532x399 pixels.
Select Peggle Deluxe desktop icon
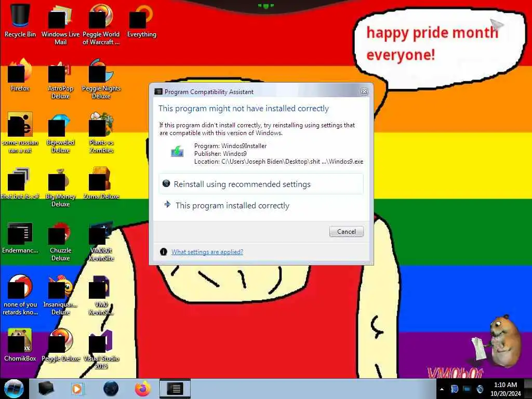coord(60,345)
